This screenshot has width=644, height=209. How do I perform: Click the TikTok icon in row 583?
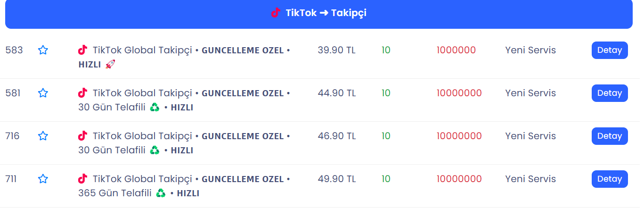[x=83, y=50]
